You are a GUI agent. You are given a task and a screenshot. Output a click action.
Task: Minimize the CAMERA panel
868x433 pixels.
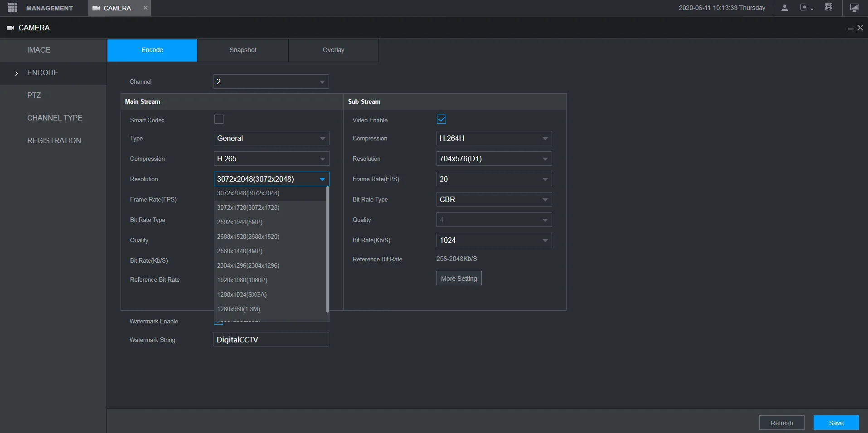coord(850,28)
